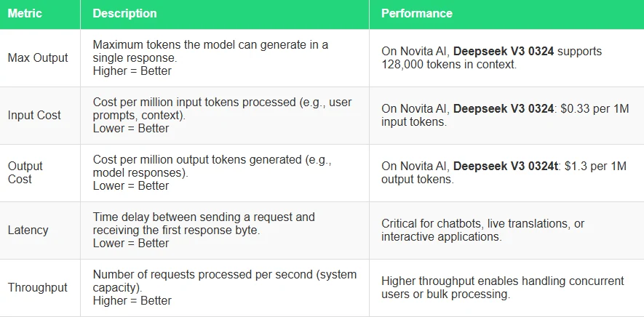Image resolution: width=644 pixels, height=317 pixels.
Task: Select the Max Output row label
Action: pyautogui.click(x=38, y=58)
